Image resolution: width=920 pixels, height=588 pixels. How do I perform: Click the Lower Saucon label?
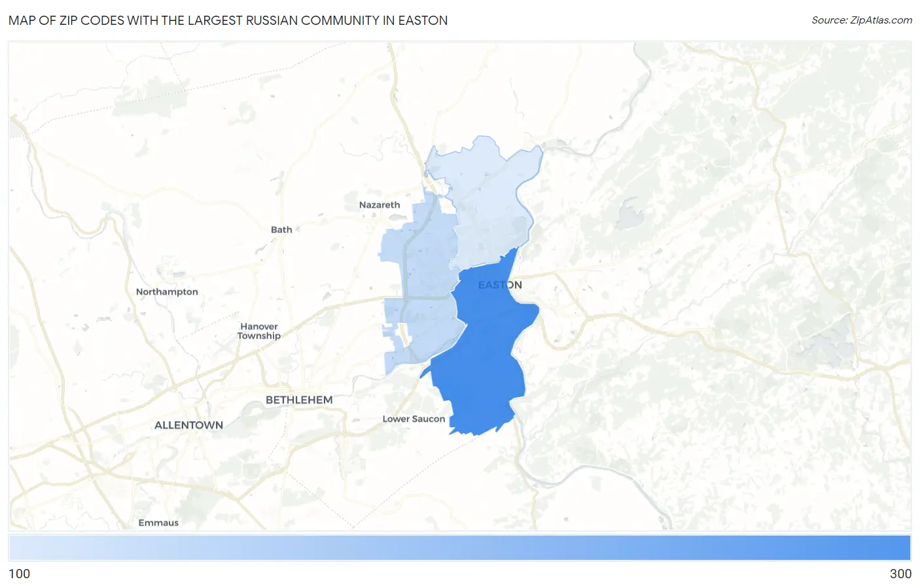click(x=414, y=419)
